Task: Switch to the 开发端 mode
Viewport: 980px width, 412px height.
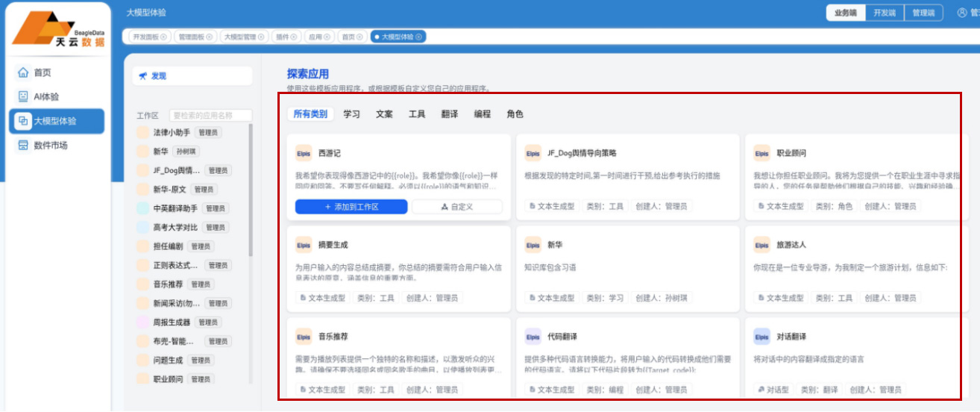Action: tap(885, 13)
